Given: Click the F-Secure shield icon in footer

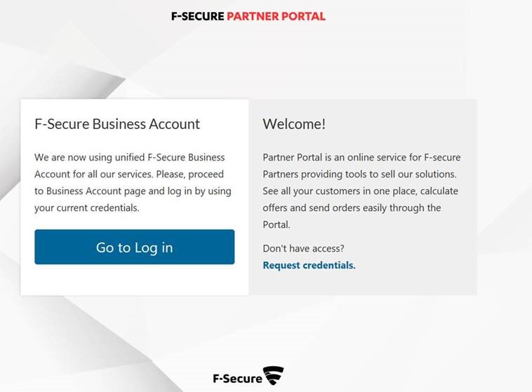Looking at the screenshot, I should pos(274,376).
